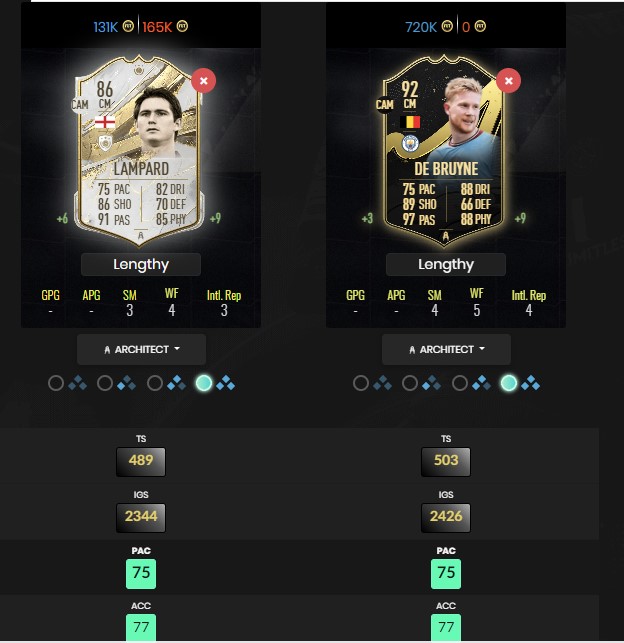Remove Lampard card with red X
The height and width of the screenshot is (643, 624).
[203, 81]
